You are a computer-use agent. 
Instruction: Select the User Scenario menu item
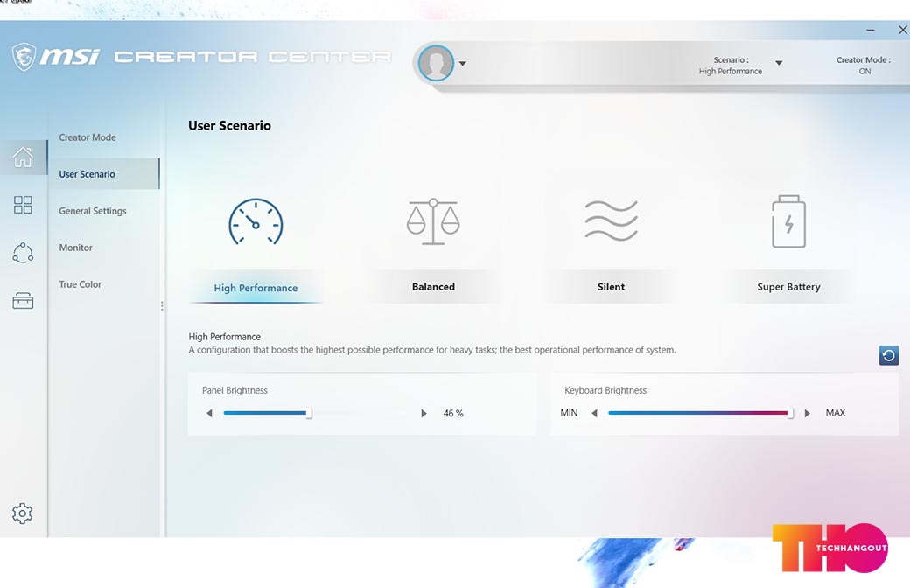tap(104, 173)
